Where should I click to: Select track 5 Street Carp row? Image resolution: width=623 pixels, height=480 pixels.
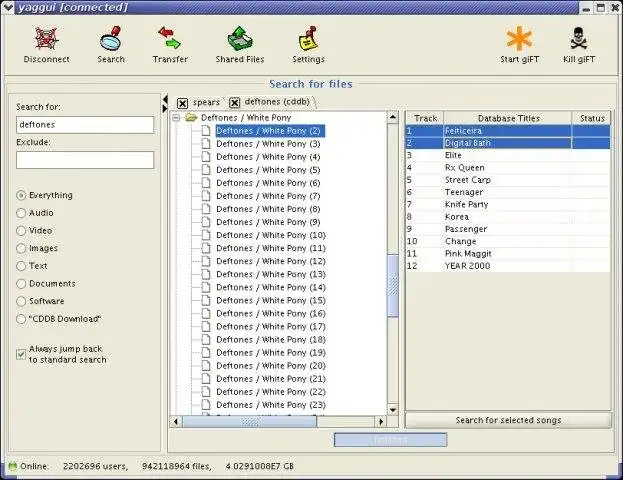[508, 180]
